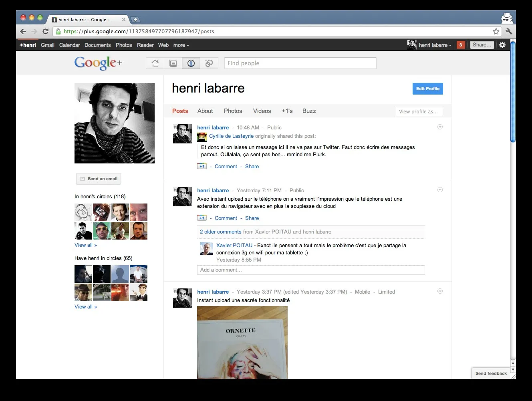Open the gear options icon in the black bar

[x=502, y=45]
